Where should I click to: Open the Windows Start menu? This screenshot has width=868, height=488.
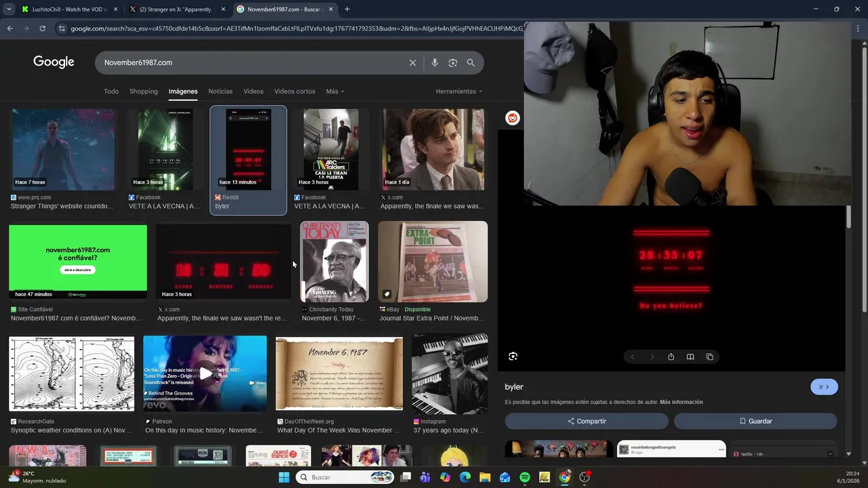pyautogui.click(x=284, y=477)
